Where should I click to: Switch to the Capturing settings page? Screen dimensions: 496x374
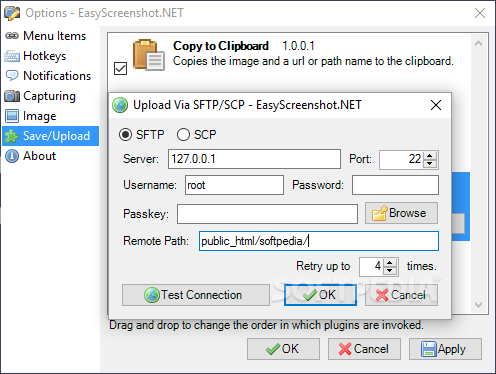click(51, 96)
